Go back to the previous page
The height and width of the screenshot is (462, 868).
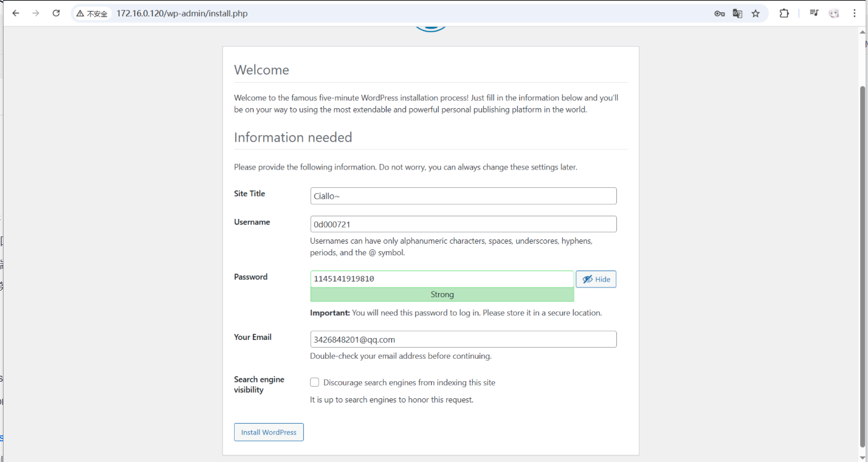pos(16,13)
